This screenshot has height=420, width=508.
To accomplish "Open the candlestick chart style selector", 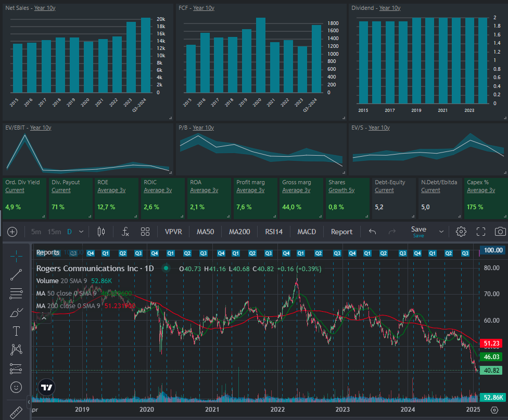I will click(x=101, y=232).
